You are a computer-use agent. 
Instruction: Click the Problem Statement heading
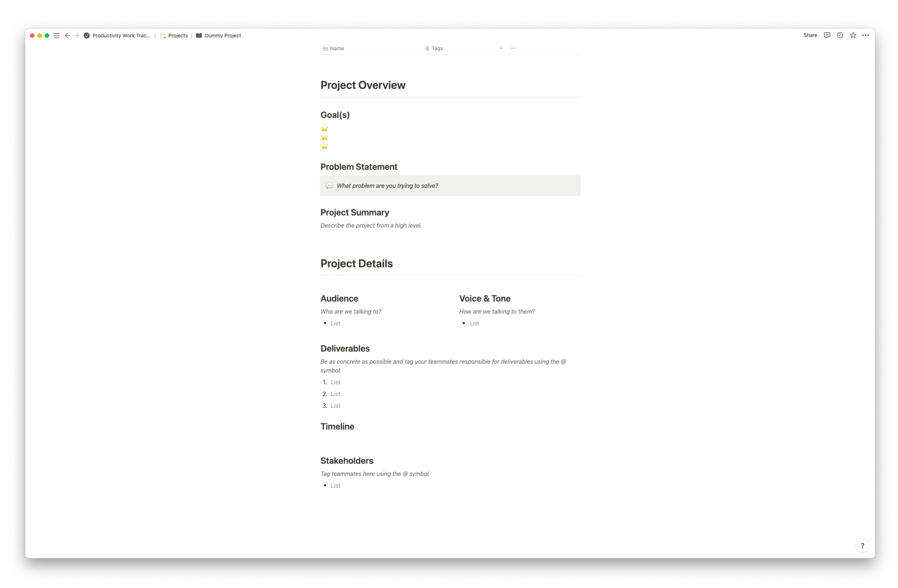(359, 167)
